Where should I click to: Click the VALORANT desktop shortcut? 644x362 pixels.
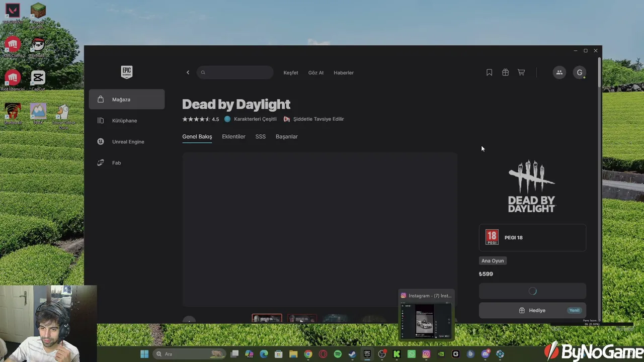12,14
